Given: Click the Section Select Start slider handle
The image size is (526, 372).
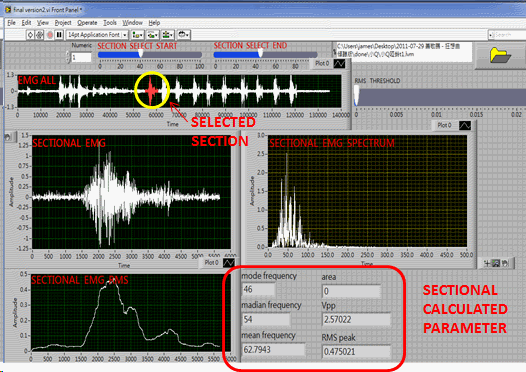Looking at the screenshot, I should pyautogui.click(x=141, y=53).
